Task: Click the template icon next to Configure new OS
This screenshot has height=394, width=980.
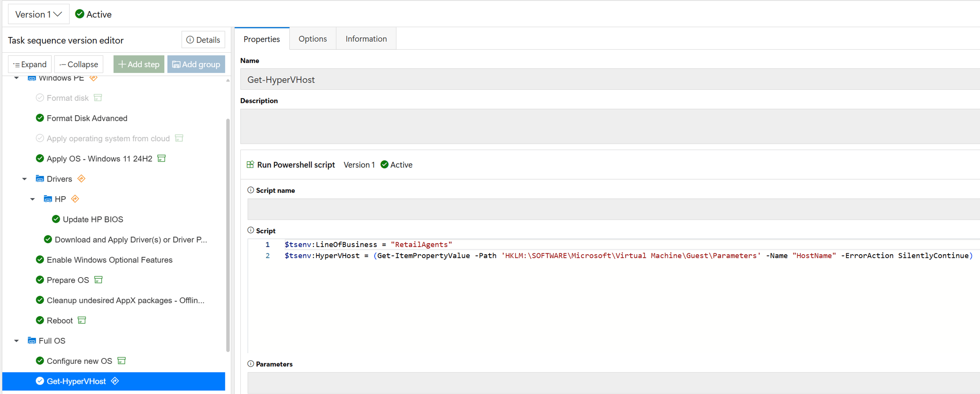Action: click(122, 361)
